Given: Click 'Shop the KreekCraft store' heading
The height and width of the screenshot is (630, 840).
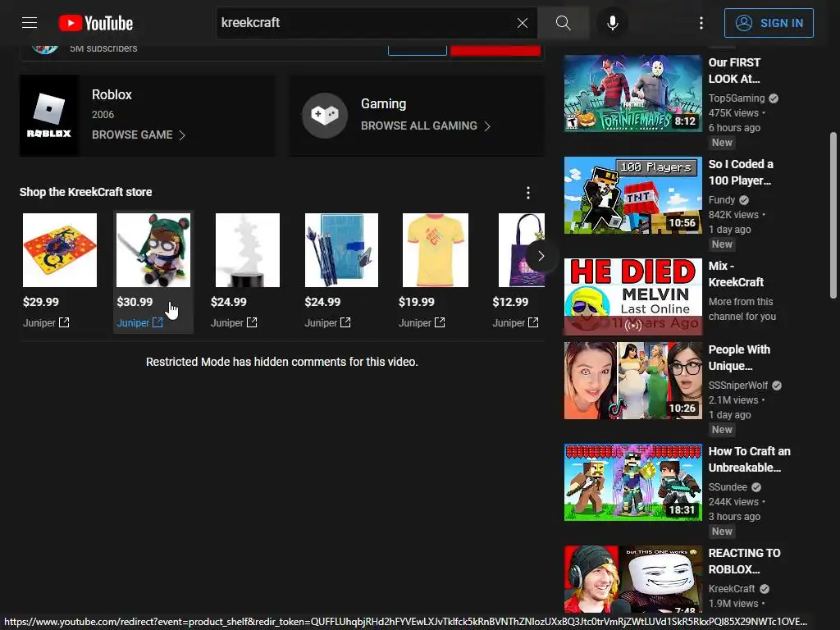Looking at the screenshot, I should [85, 192].
